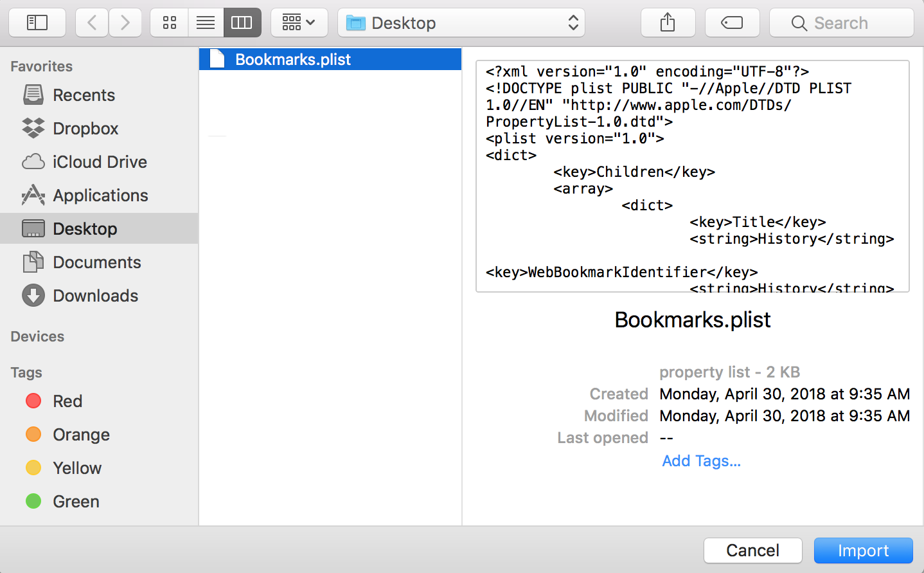This screenshot has width=924, height=573.
Task: Click in the Search field
Action: [841, 23]
